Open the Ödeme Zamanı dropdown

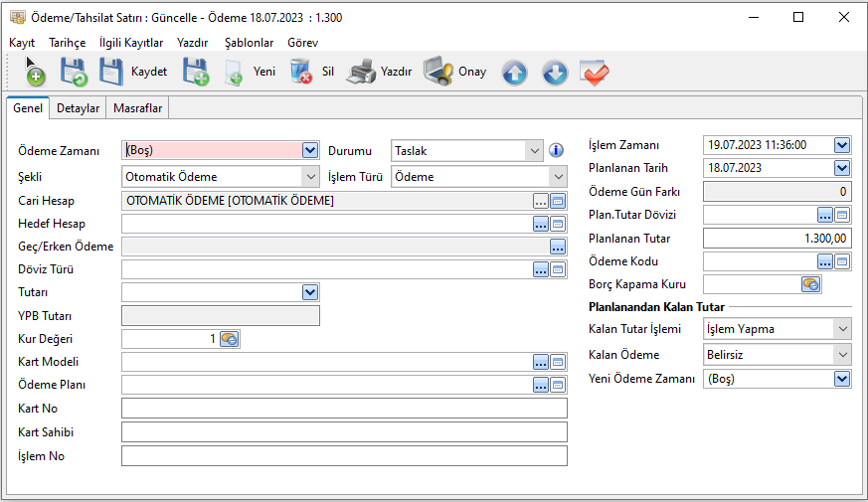309,151
